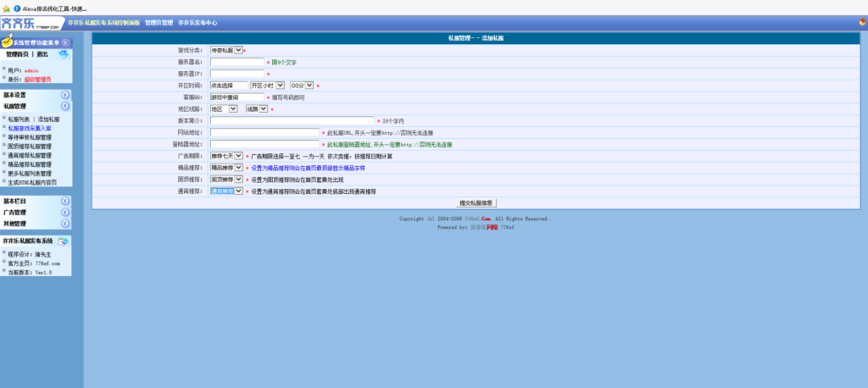
Task: Click 齐齐乐网络 in the Powered by line
Action: 484,228
